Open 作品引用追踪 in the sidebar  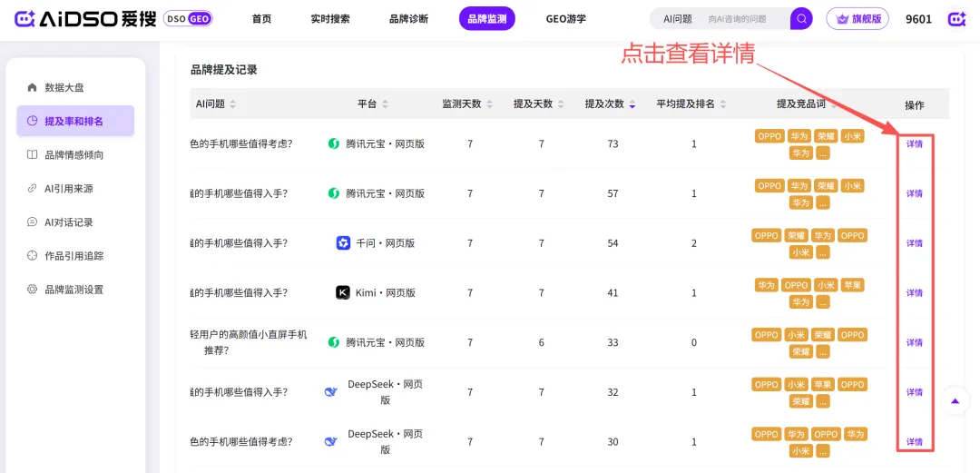75,256
